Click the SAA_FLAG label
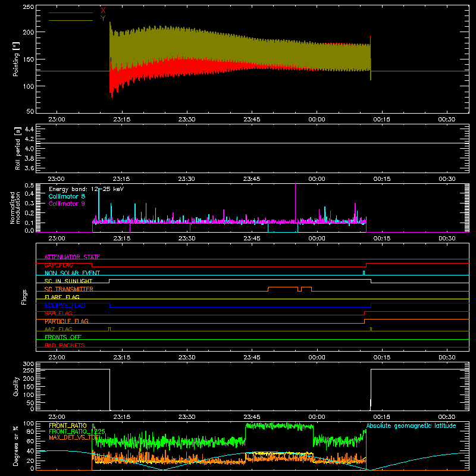The image size is (476, 476). pos(58,313)
